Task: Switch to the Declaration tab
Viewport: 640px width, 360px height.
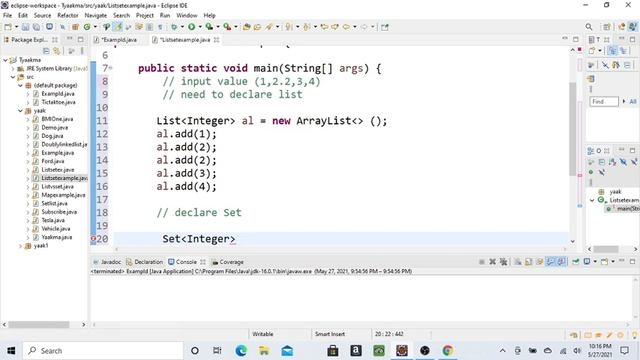Action: tap(144, 262)
